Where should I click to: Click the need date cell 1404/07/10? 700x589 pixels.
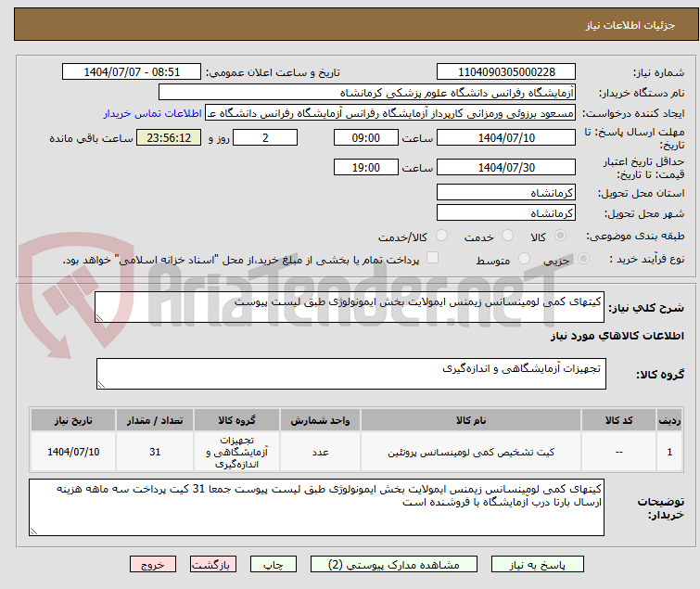(73, 452)
